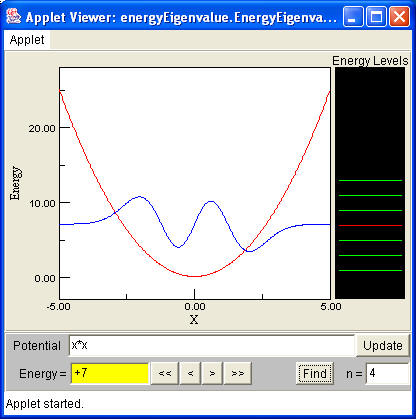416x419 pixels.
Task: Select the lowest green energy level line
Action: (x=370, y=270)
